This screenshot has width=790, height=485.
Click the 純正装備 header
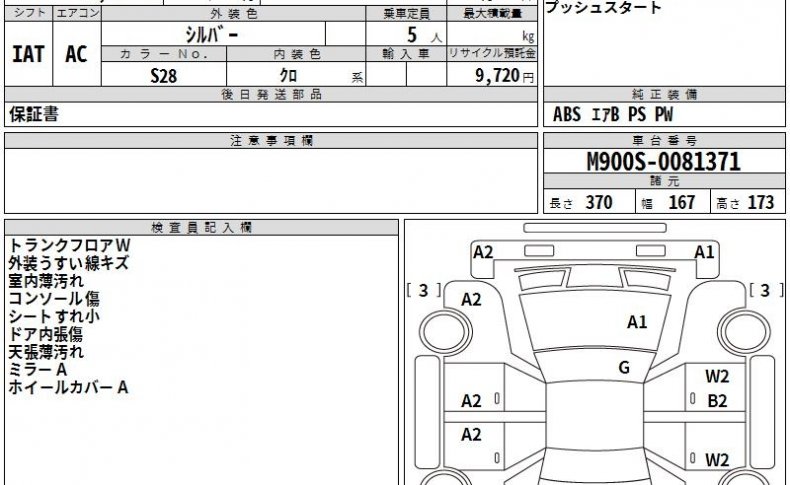665,94
